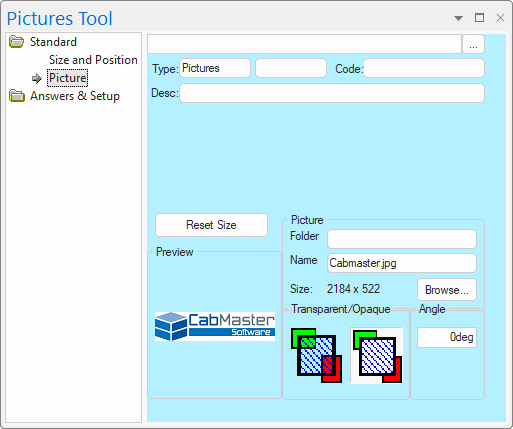Open the Standard folder icon
The width and height of the screenshot is (513, 429).
16,42
